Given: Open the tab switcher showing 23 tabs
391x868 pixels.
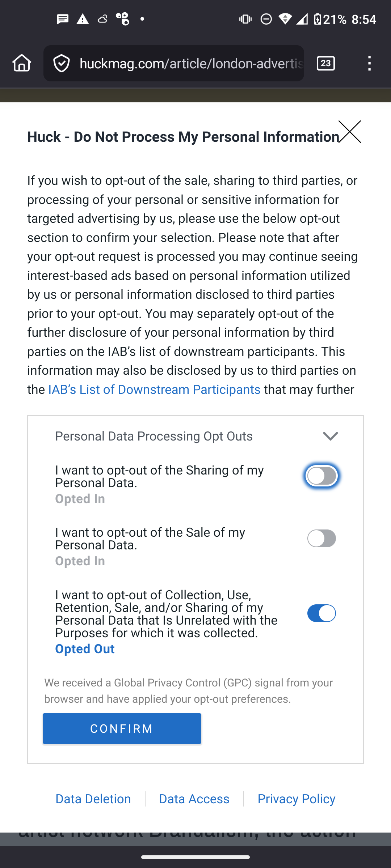Looking at the screenshot, I should click(x=325, y=63).
